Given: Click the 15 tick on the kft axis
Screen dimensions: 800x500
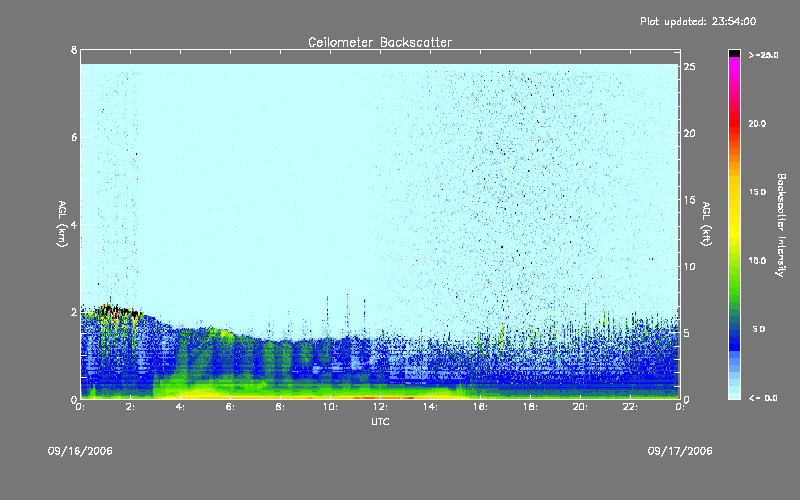Looking at the screenshot, I should click(x=689, y=200).
